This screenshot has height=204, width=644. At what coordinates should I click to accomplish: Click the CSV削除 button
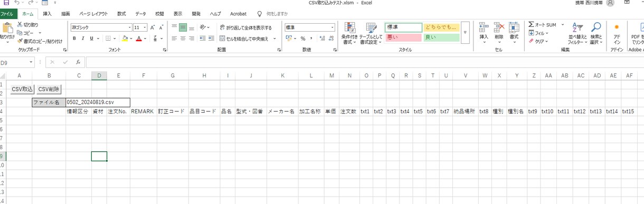coord(49,90)
